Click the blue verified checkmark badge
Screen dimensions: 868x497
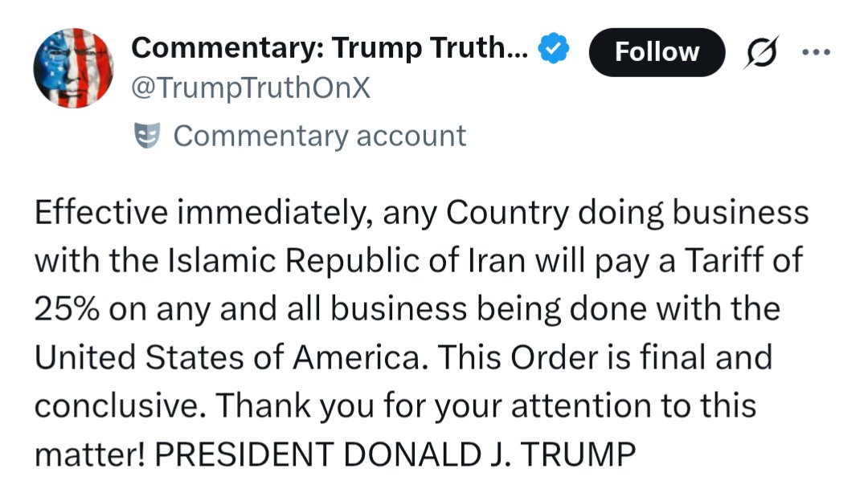[x=554, y=50]
